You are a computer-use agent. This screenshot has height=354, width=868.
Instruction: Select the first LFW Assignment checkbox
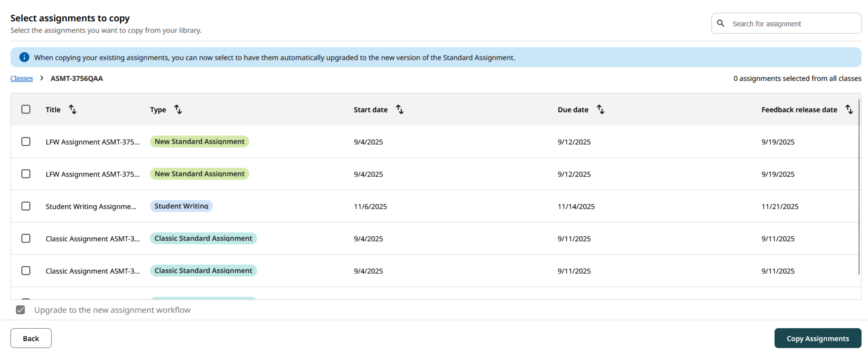point(26,142)
